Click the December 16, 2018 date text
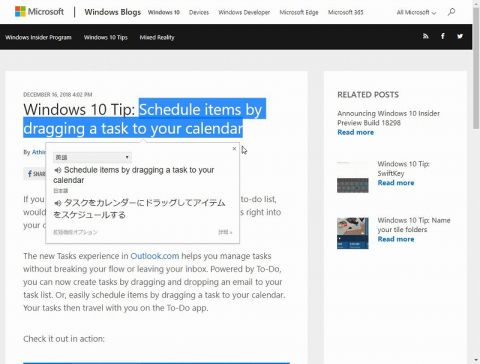480x364 pixels. 58,95
